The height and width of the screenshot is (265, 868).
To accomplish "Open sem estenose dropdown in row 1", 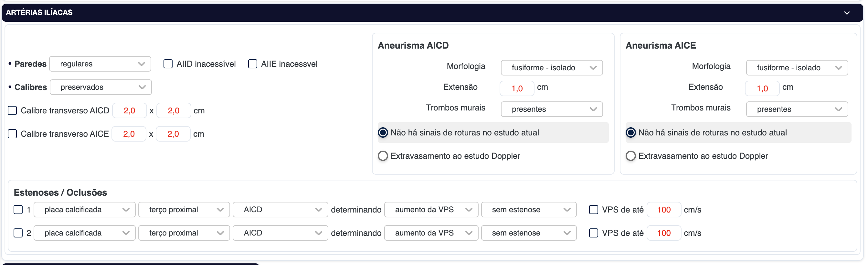I will pos(528,210).
